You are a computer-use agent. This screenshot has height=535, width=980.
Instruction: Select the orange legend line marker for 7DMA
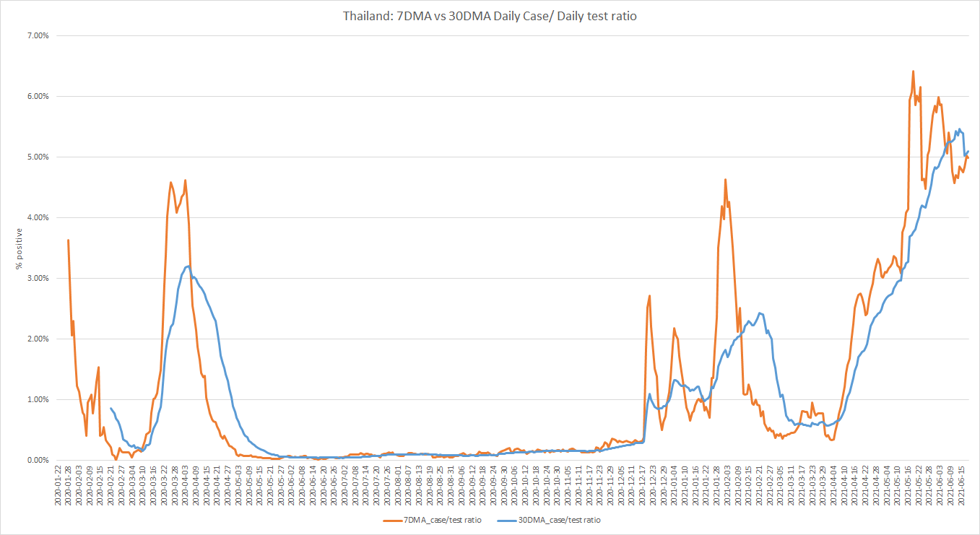click(x=393, y=520)
